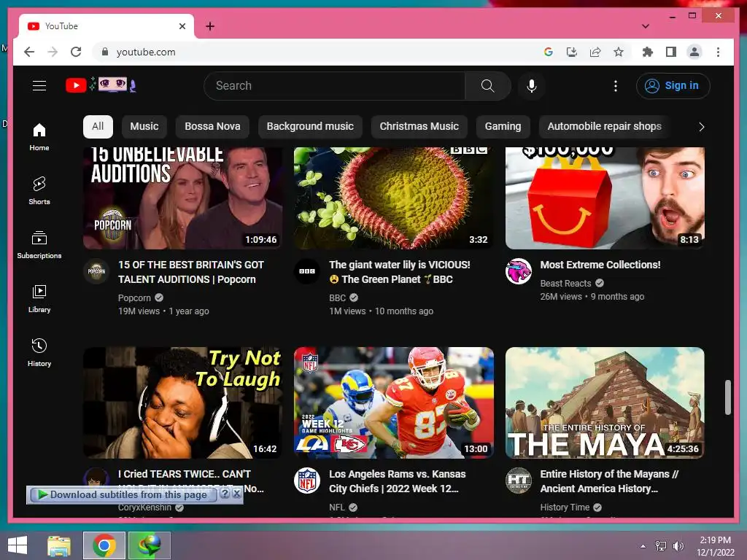Open The giant water lily is VICIOUS title
This screenshot has width=747, height=560.
tap(400, 272)
